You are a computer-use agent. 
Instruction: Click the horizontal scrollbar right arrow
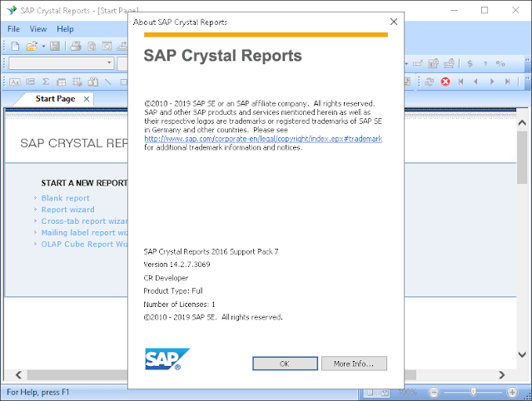(x=502, y=374)
